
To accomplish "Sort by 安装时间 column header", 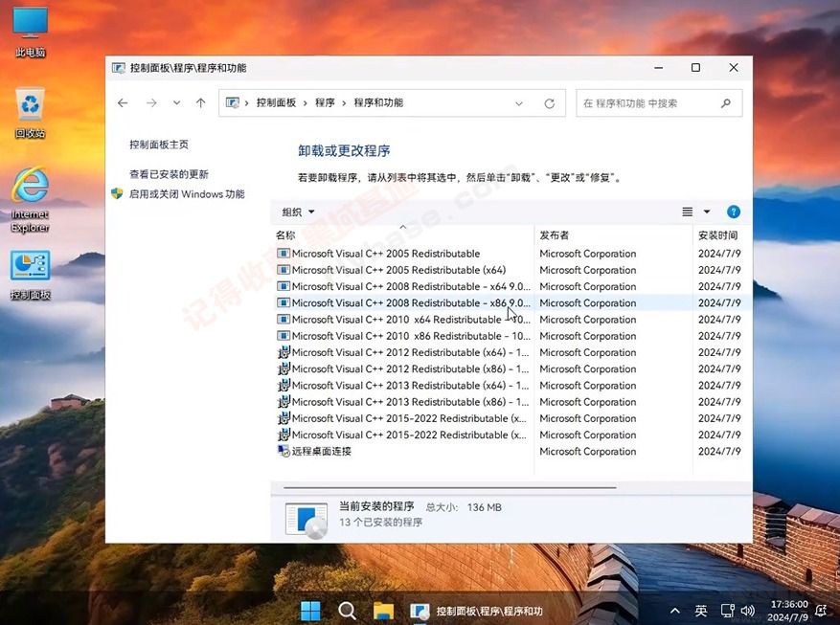I will 722,234.
